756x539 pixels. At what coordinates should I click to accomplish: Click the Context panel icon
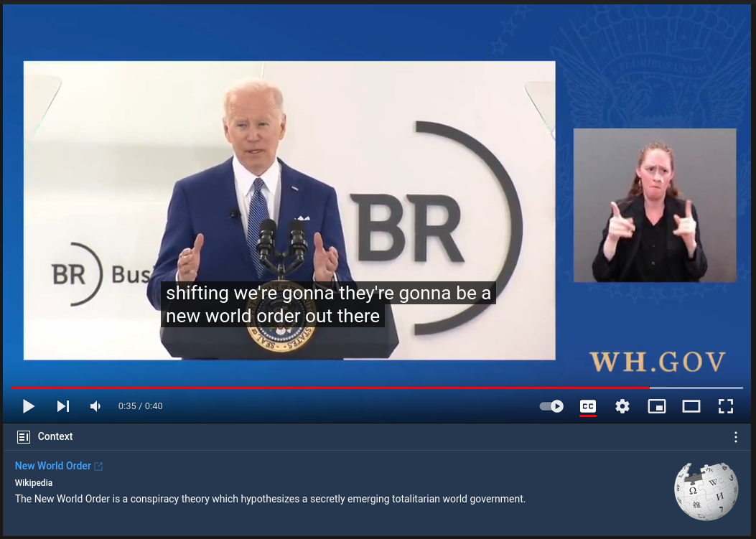click(24, 437)
